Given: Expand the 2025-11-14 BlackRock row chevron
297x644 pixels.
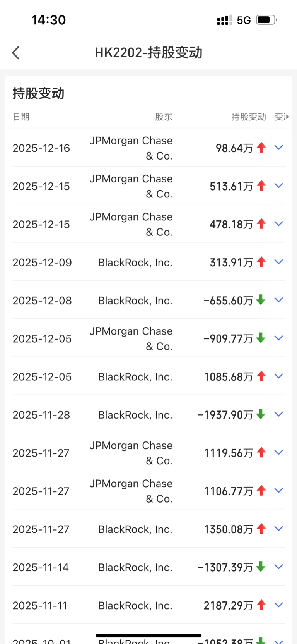Looking at the screenshot, I should point(278,567).
